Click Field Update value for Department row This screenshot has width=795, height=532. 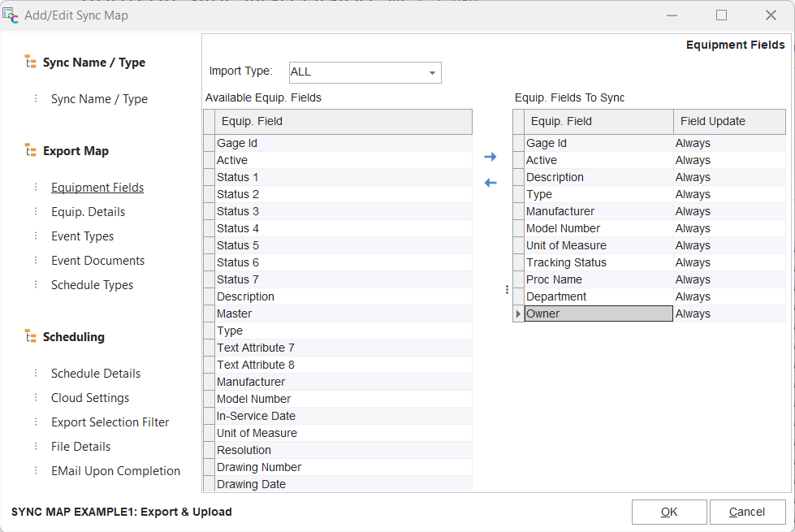pos(693,297)
